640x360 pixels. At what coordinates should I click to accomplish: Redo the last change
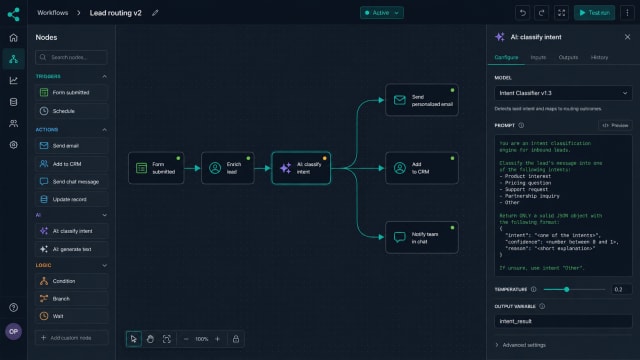click(x=542, y=13)
